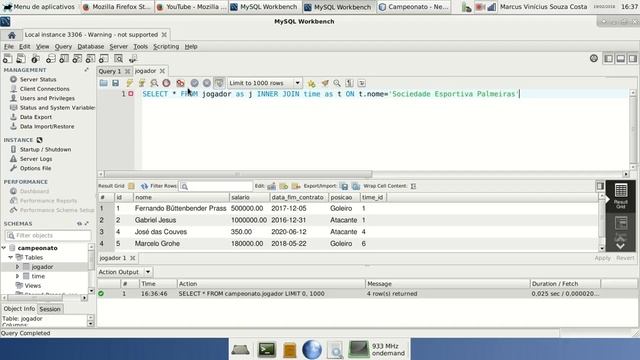Image resolution: width=640 pixels, height=360 pixels.
Task: Open Users and Privileges
Action: [47, 98]
